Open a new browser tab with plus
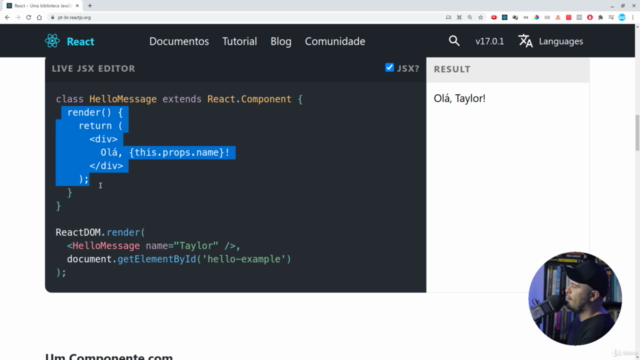This screenshot has height=360, width=640. pyautogui.click(x=90, y=6)
